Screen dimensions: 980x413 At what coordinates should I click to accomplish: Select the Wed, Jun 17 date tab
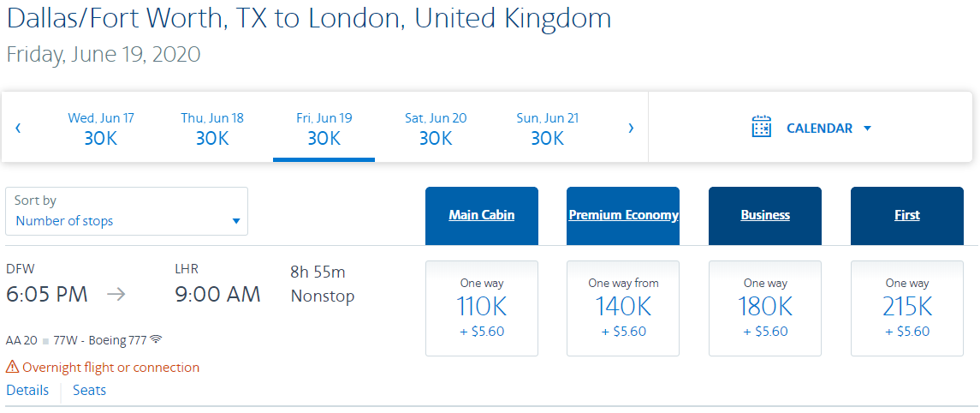[x=101, y=128]
